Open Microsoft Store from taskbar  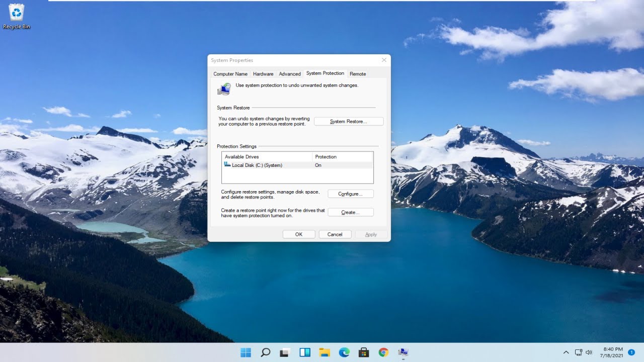[364, 352]
